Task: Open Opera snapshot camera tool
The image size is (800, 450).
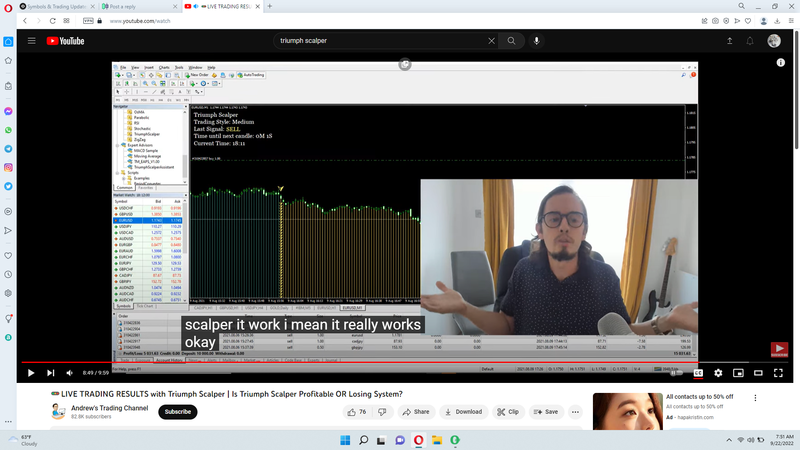Action: tap(715, 21)
